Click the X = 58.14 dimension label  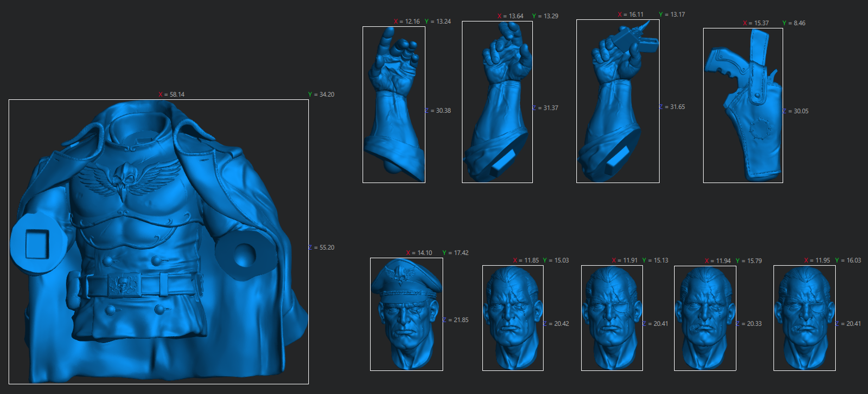171,94
